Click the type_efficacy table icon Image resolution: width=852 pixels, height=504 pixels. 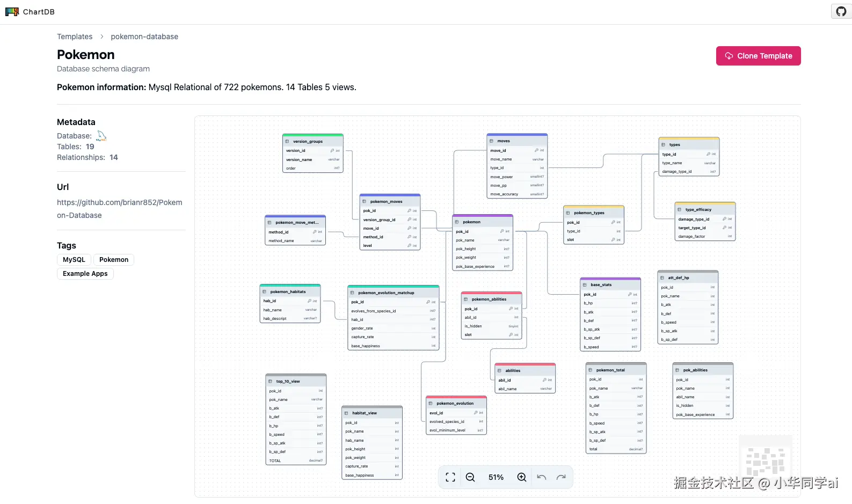click(x=679, y=210)
